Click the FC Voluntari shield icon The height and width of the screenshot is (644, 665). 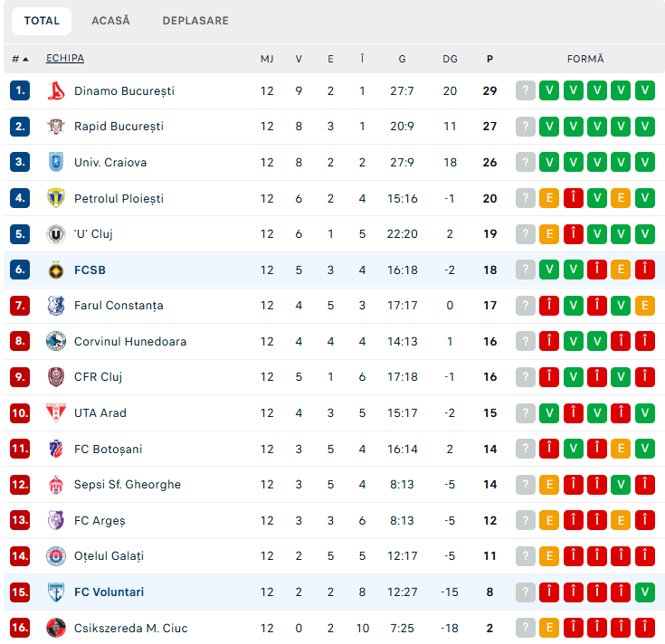click(x=56, y=592)
